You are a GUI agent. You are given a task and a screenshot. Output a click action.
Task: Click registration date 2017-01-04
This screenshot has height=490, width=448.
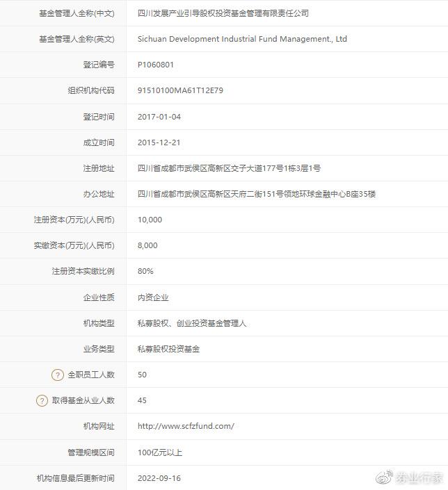click(x=159, y=117)
